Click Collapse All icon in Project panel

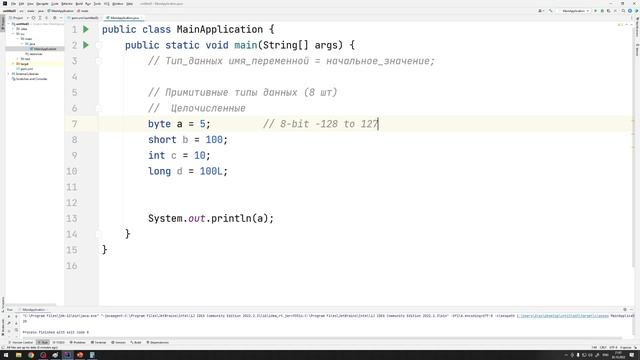pyautogui.click(x=46, y=18)
